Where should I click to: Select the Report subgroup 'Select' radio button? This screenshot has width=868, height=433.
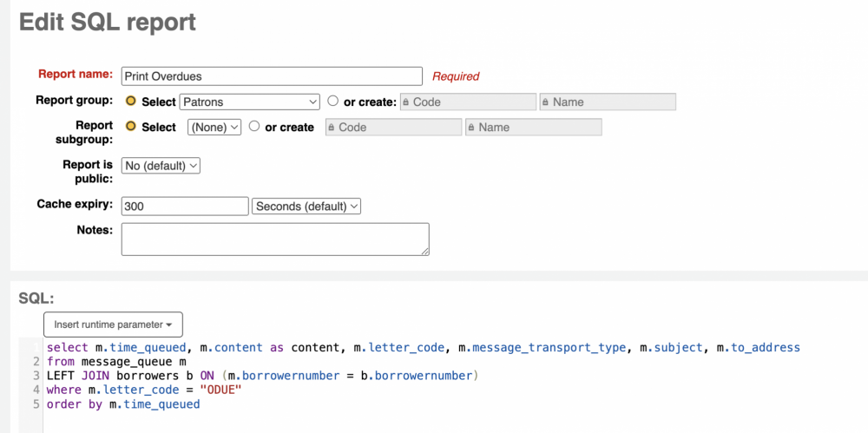pyautogui.click(x=131, y=126)
